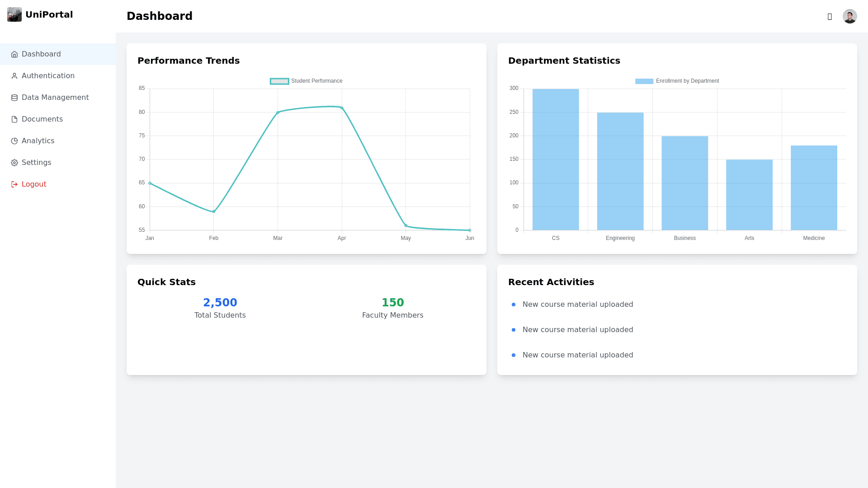Open the Analytics menu item
Screen dimensions: 868x488
pos(38,141)
